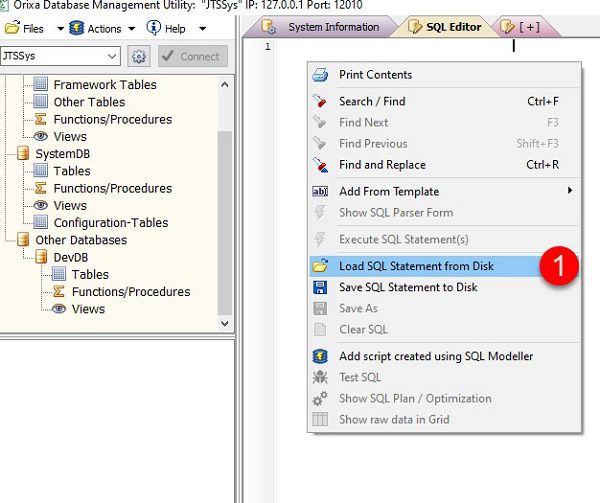Click the Load SQL open-folder icon
The width and height of the screenshot is (600, 503).
320,266
